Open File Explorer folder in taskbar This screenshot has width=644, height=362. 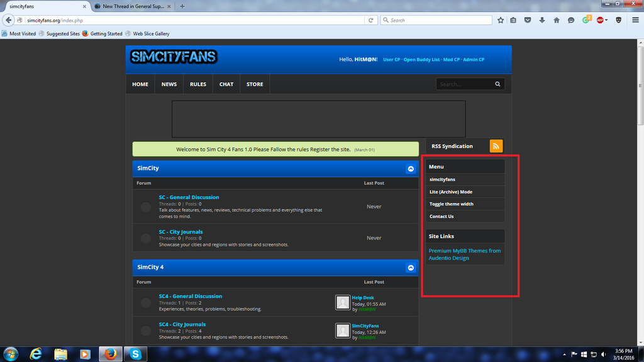click(x=61, y=354)
